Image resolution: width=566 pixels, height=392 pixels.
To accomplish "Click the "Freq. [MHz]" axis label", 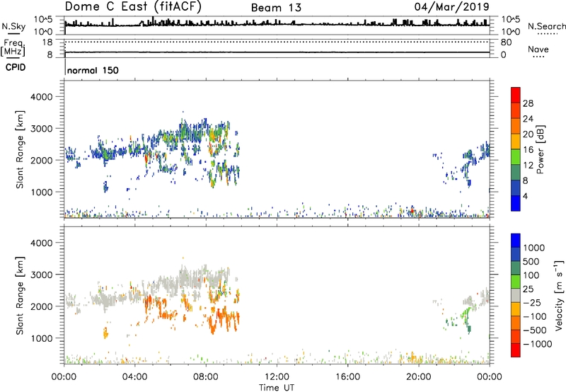I will (x=13, y=47).
